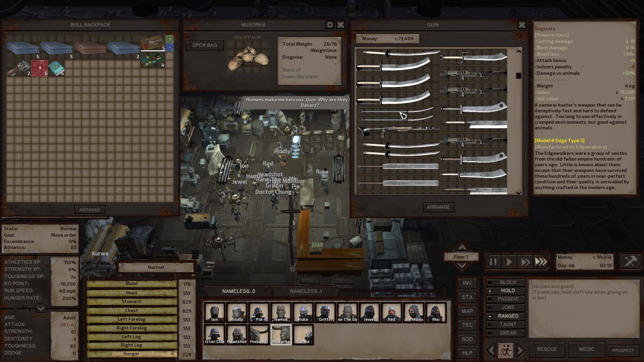Go up one floor arrow
The width and height of the screenshot is (644, 362).
[462, 247]
